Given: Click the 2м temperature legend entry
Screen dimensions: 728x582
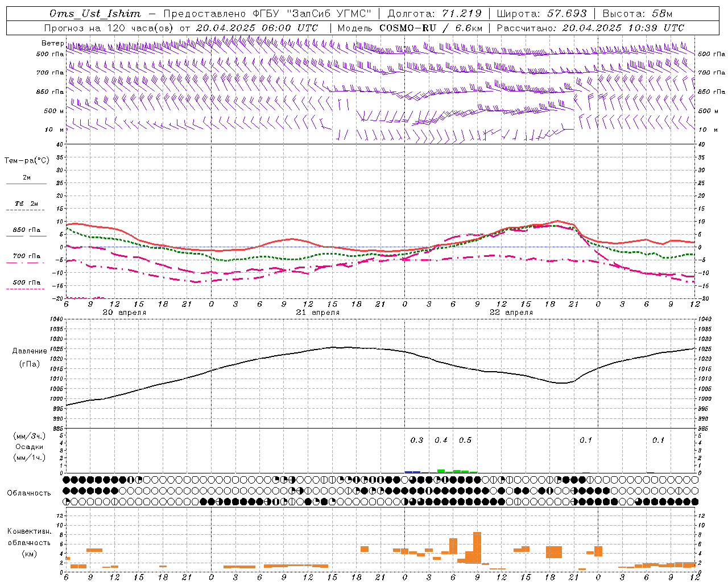Looking at the screenshot, I should click(27, 177).
